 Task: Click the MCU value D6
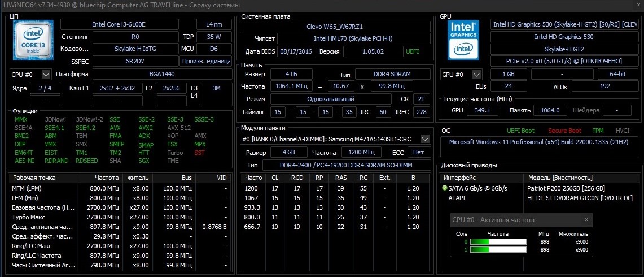click(x=213, y=49)
